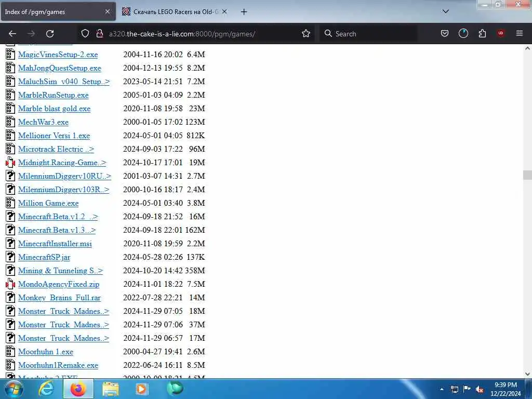Click unknown file icon beside Monkey_Brains_Full.rar
Viewport: 532px width, 399px height.
point(10,298)
